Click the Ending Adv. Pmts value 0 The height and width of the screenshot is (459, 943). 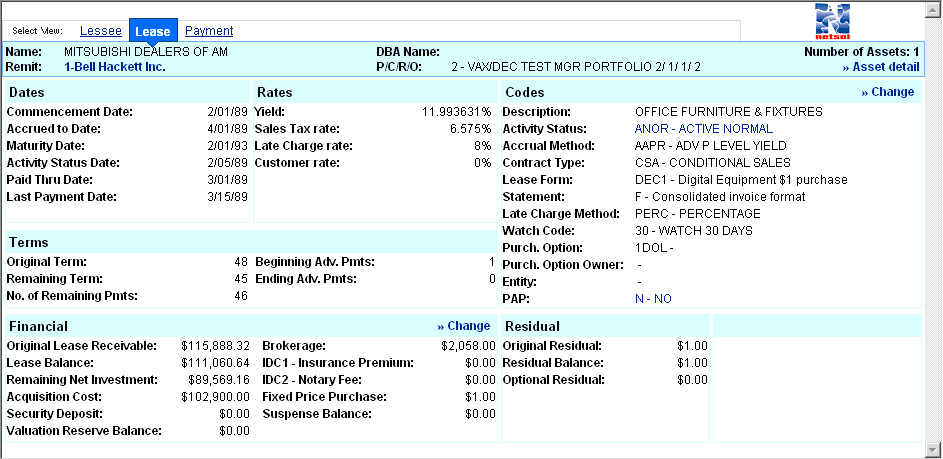coord(492,279)
